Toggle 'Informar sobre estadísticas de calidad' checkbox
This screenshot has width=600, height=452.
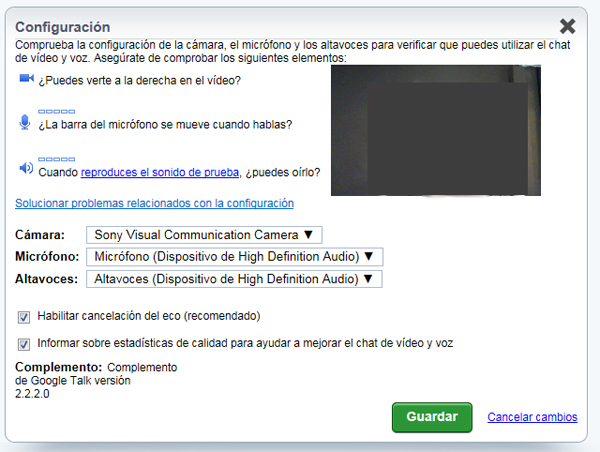24,344
